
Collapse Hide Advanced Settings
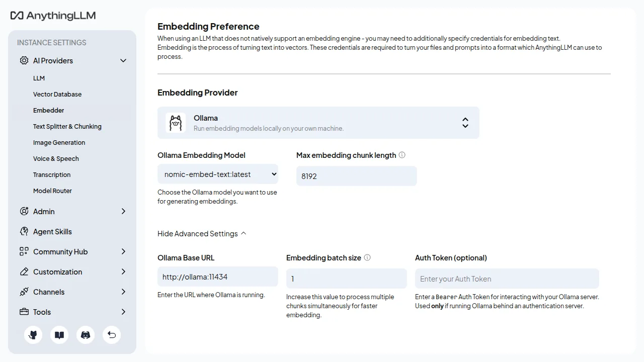click(x=202, y=233)
